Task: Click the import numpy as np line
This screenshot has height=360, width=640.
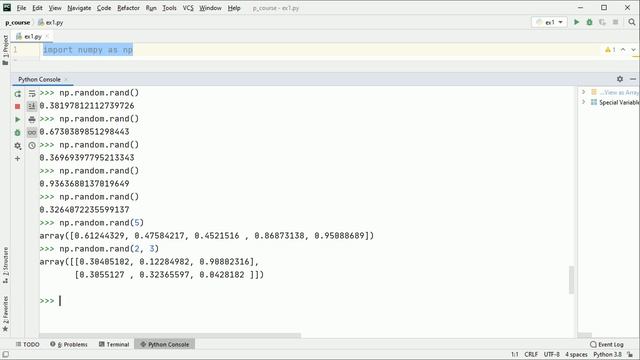Action: tap(88, 50)
